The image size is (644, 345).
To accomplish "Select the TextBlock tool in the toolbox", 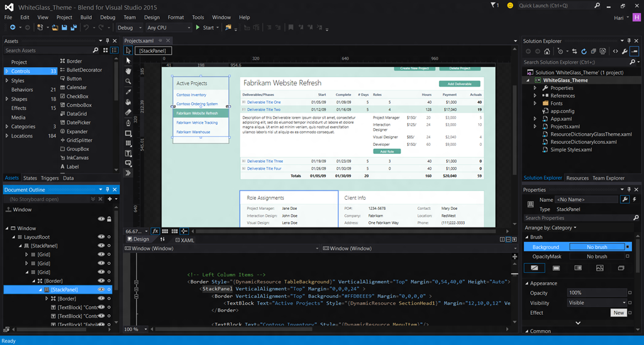I will pos(128,153).
